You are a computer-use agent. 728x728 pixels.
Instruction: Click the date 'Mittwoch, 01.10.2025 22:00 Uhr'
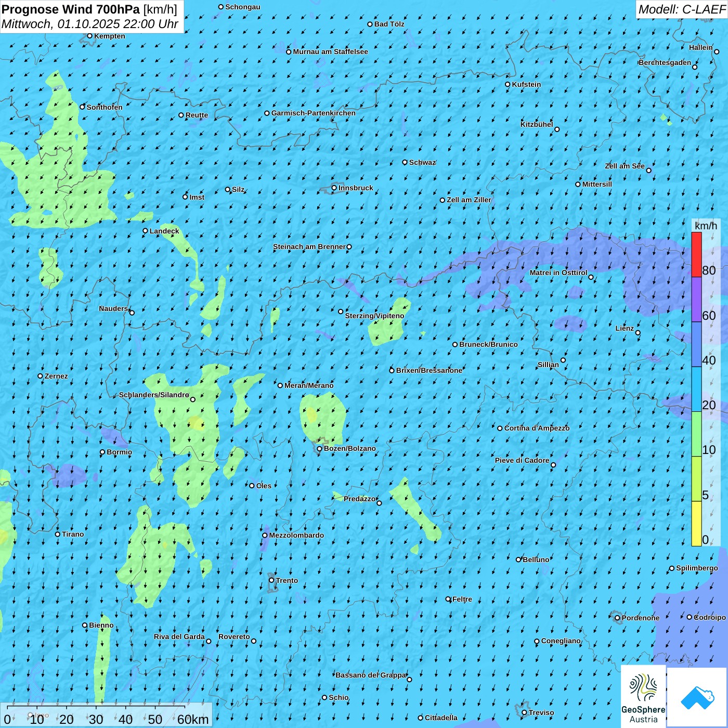point(90,24)
